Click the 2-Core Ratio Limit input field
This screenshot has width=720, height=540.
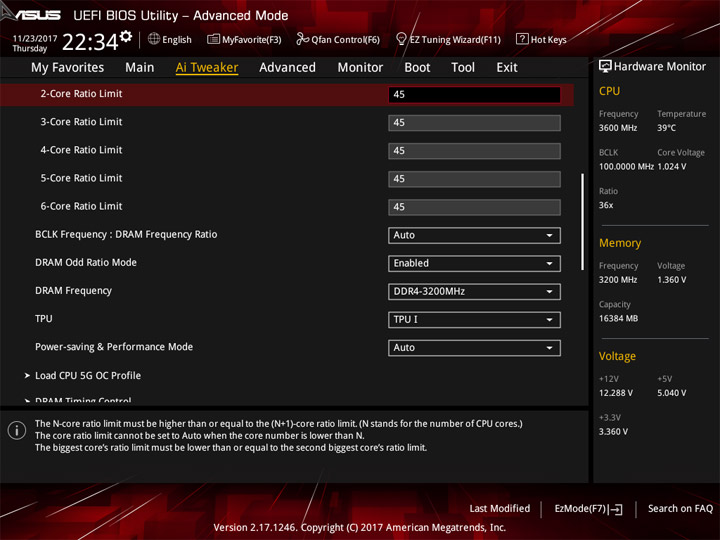click(x=474, y=95)
